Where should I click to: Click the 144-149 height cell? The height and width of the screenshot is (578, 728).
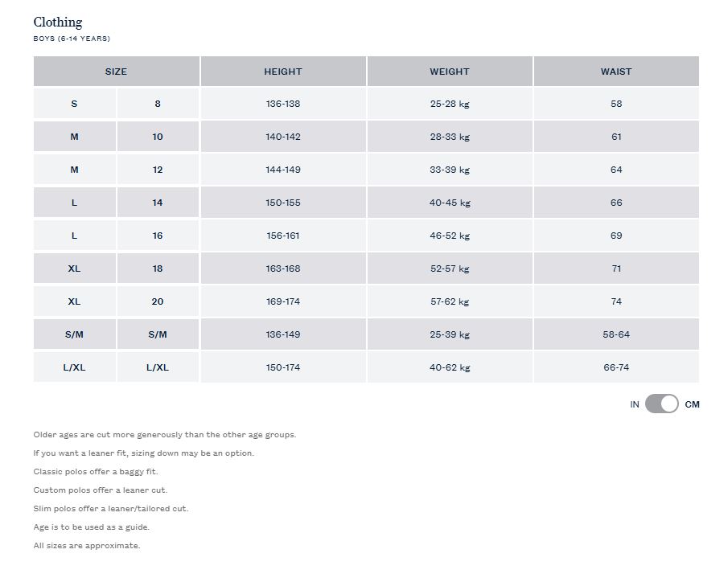pyautogui.click(x=283, y=170)
